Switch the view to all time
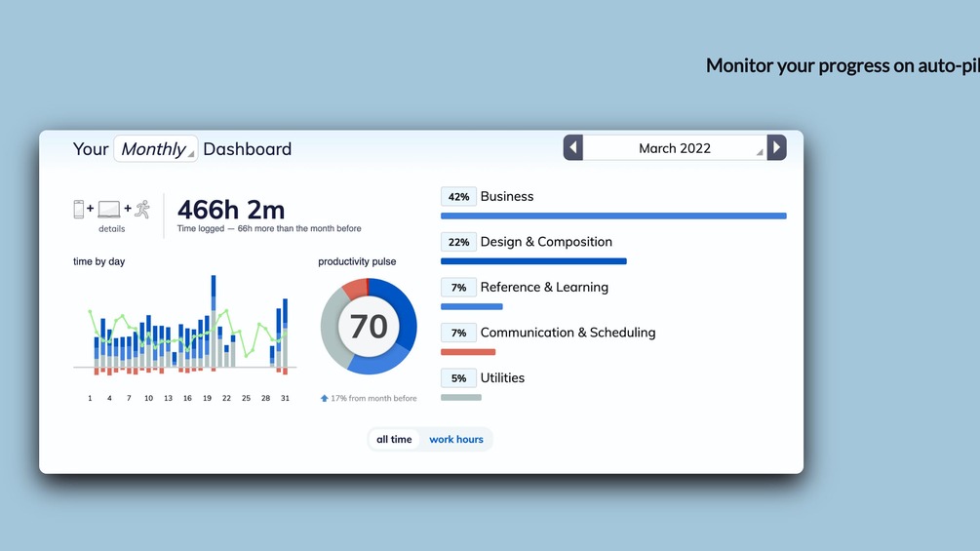The width and height of the screenshot is (980, 551). (394, 439)
